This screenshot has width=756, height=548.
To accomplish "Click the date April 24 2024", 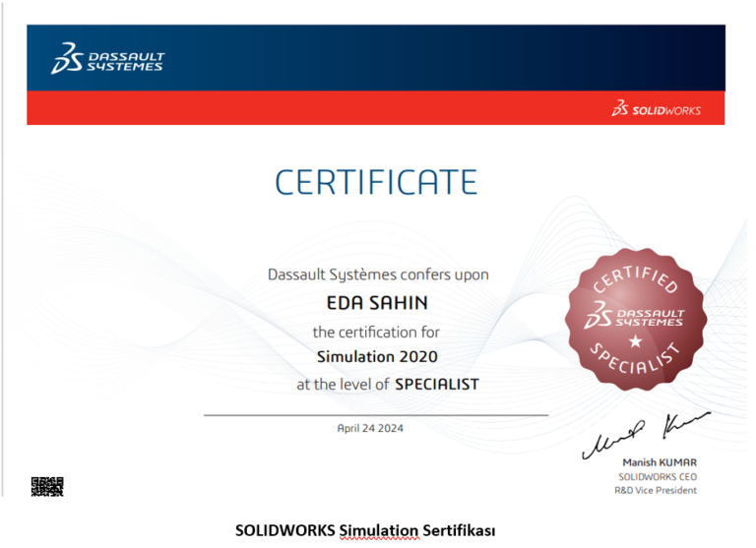I will click(x=370, y=428).
